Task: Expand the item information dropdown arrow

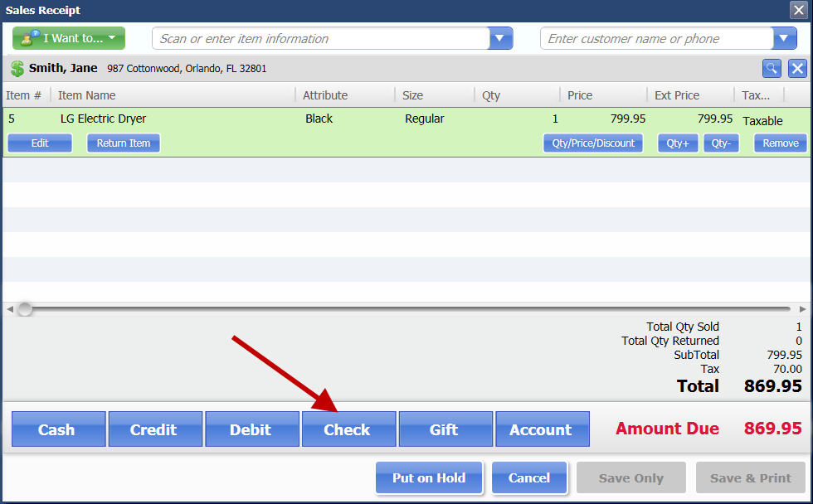Action: 501,38
